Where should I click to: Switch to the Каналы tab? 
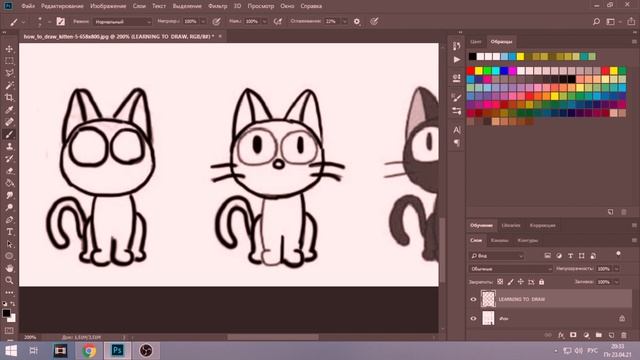[499, 240]
